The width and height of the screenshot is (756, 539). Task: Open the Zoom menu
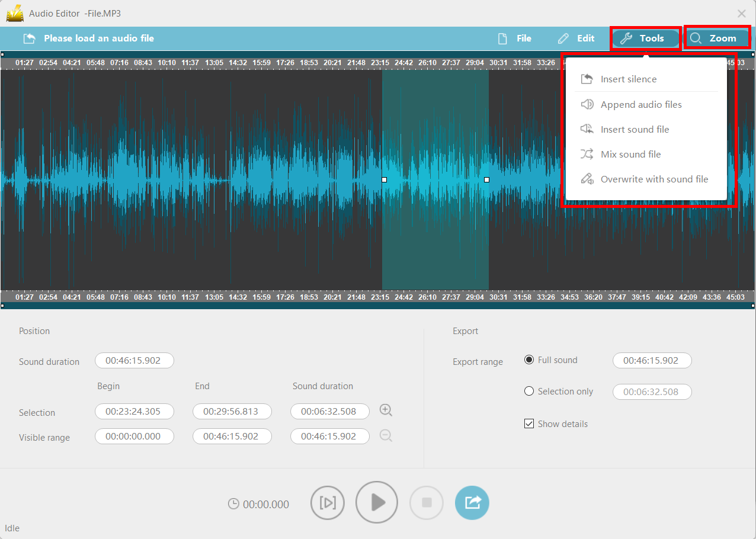click(717, 38)
